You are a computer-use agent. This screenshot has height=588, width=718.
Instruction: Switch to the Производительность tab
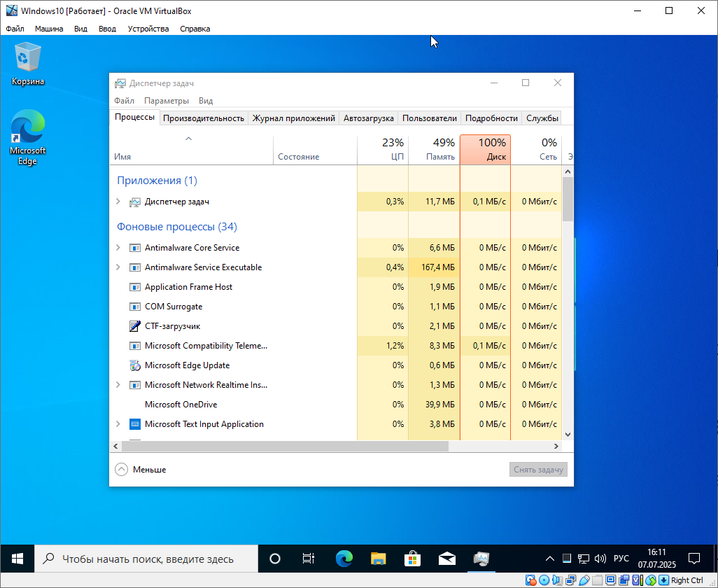204,118
